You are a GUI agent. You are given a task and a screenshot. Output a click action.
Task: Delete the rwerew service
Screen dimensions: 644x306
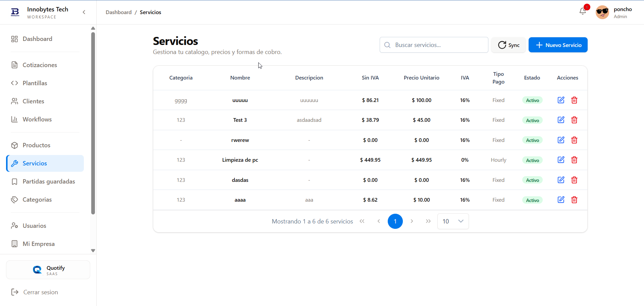(574, 140)
